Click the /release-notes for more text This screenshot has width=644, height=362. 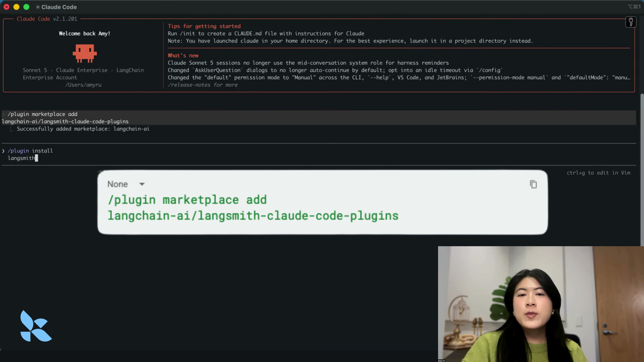pos(202,85)
